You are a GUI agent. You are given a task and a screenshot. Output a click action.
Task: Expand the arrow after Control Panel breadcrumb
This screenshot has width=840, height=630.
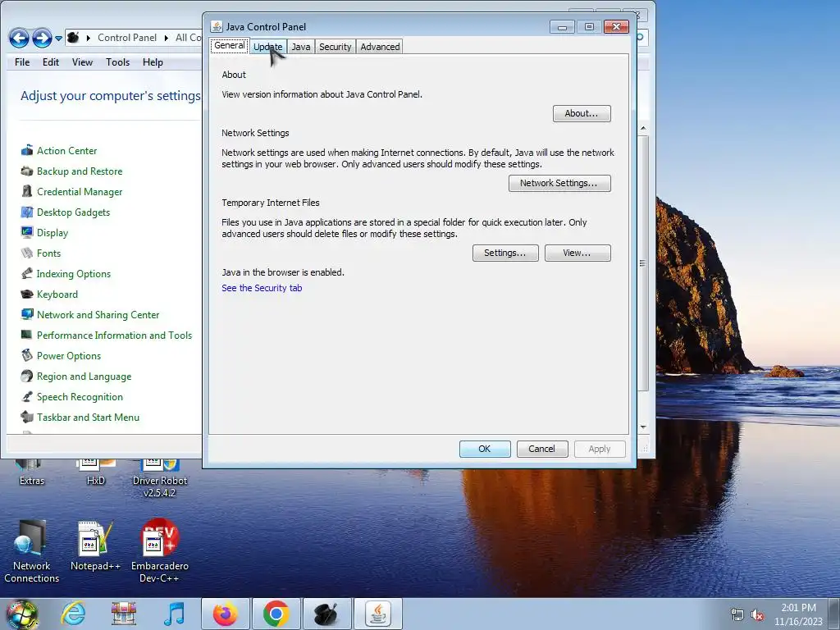coord(166,38)
